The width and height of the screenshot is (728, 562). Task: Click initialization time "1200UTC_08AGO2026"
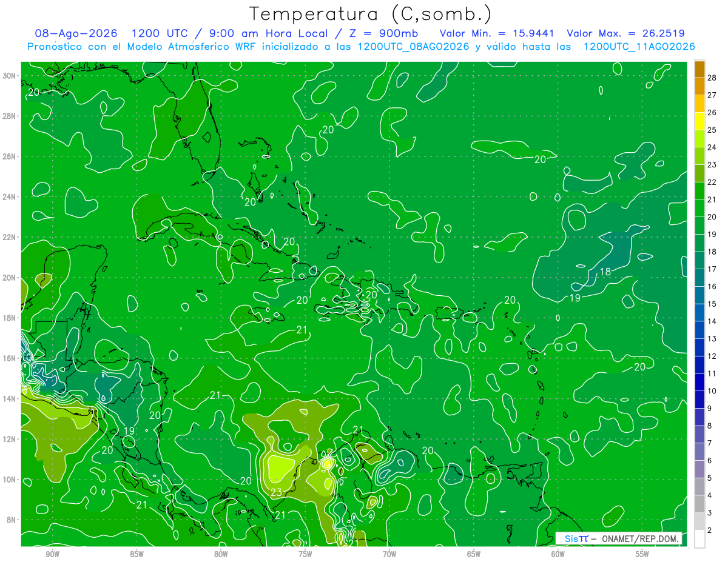413,47
